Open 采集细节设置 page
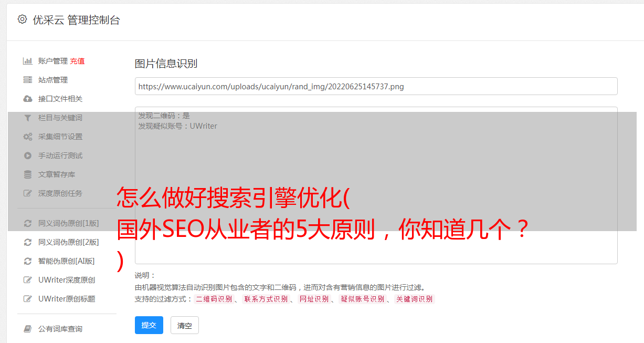644x343 pixels. coord(60,137)
